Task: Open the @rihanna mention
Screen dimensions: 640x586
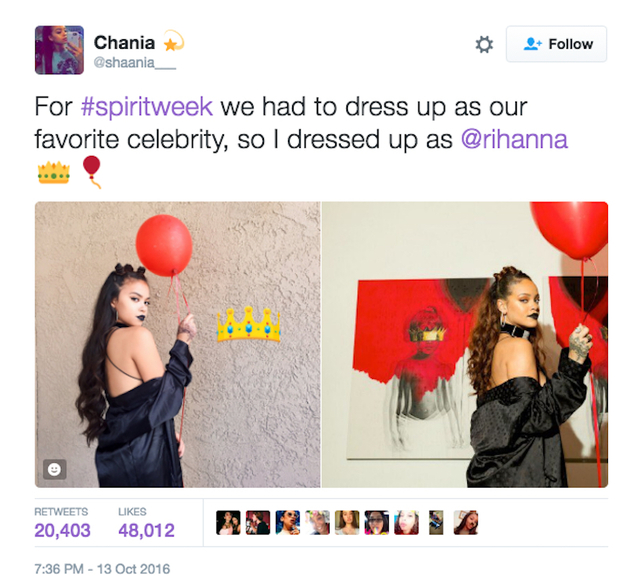Action: 514,140
